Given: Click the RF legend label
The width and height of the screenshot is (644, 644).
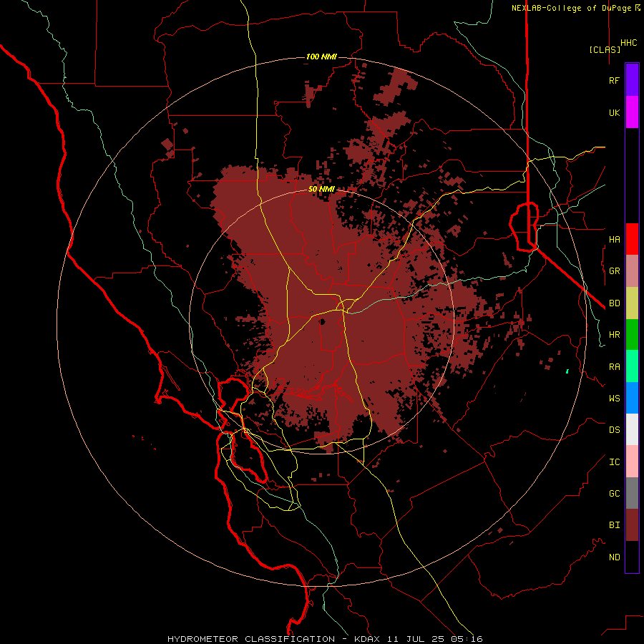Looking at the screenshot, I should tap(614, 80).
